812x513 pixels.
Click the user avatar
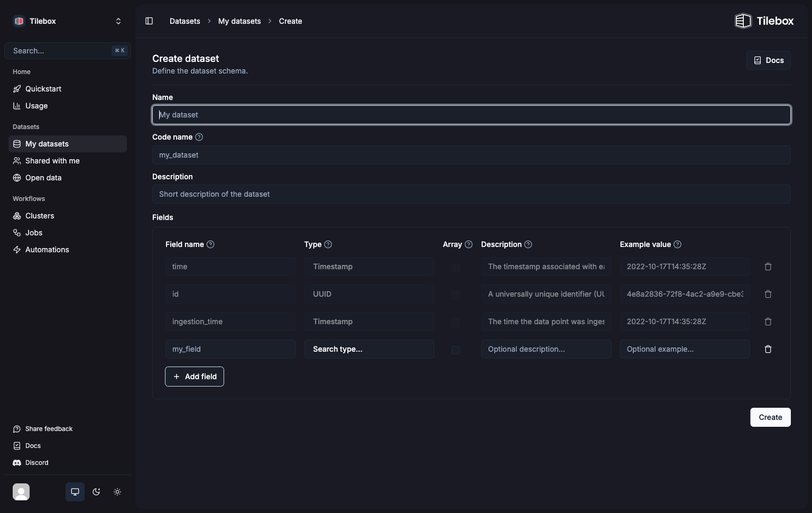(x=21, y=492)
